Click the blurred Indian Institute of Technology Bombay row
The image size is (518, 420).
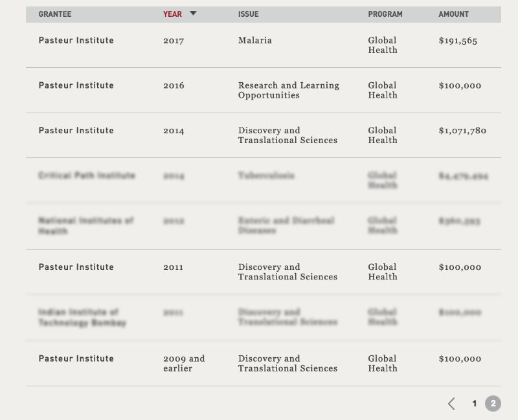pos(264,317)
